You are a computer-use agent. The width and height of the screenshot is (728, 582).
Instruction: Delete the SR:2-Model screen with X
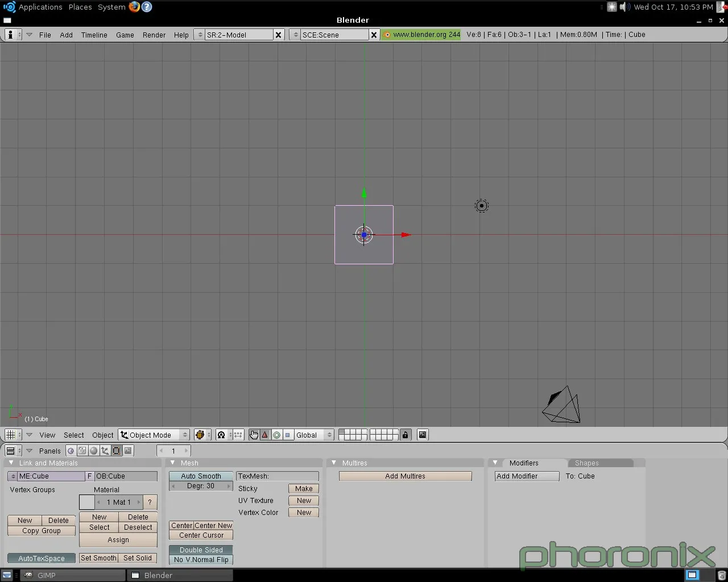pyautogui.click(x=278, y=35)
